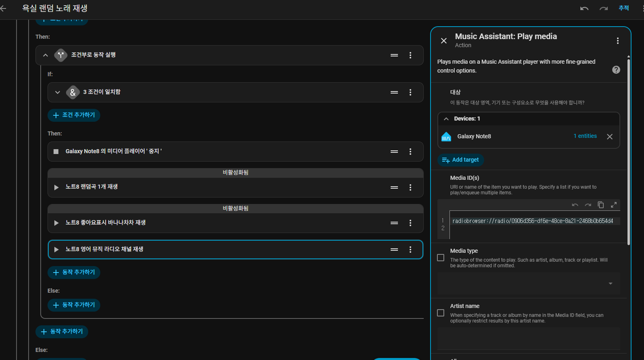644x360 pixels.
Task: Close the Music Assistant Play media panel
Action: tap(444, 41)
